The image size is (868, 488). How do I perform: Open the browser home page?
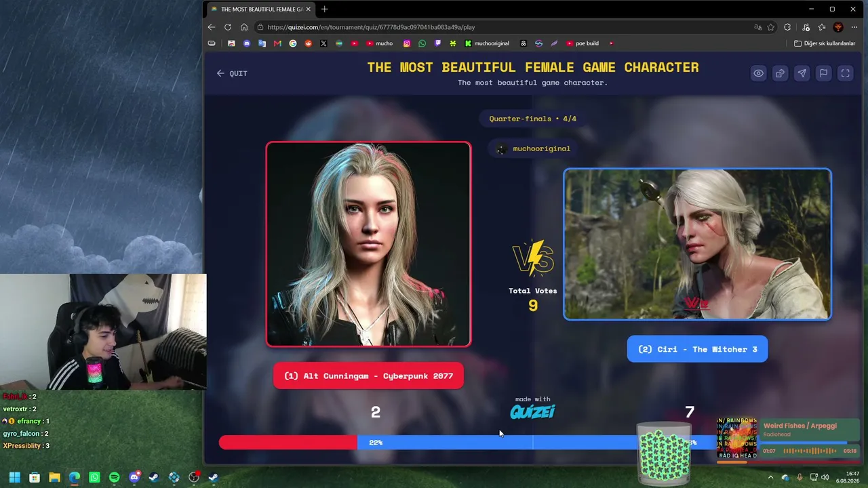click(244, 27)
